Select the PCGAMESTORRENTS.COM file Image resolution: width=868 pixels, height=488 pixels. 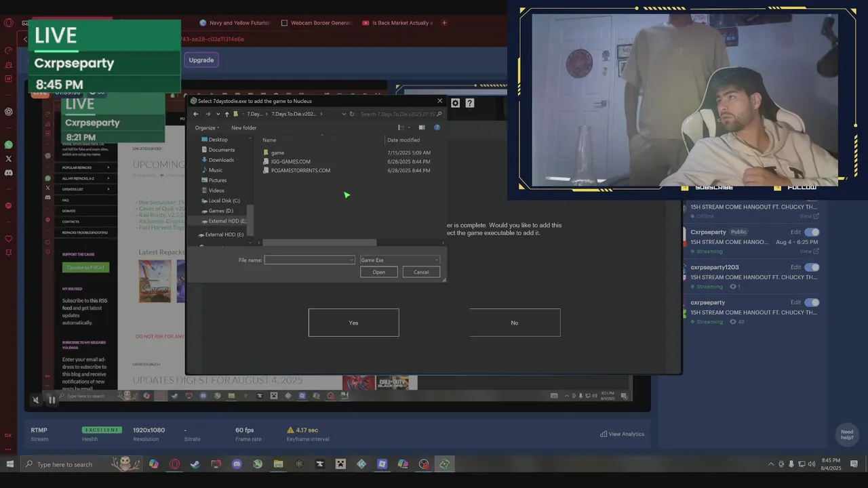pyautogui.click(x=296, y=170)
